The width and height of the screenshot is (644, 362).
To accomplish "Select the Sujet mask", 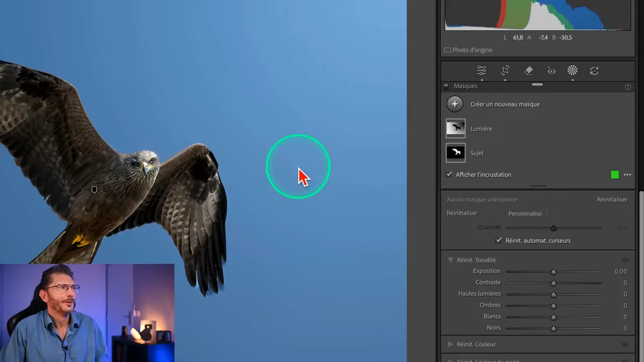I will click(476, 153).
